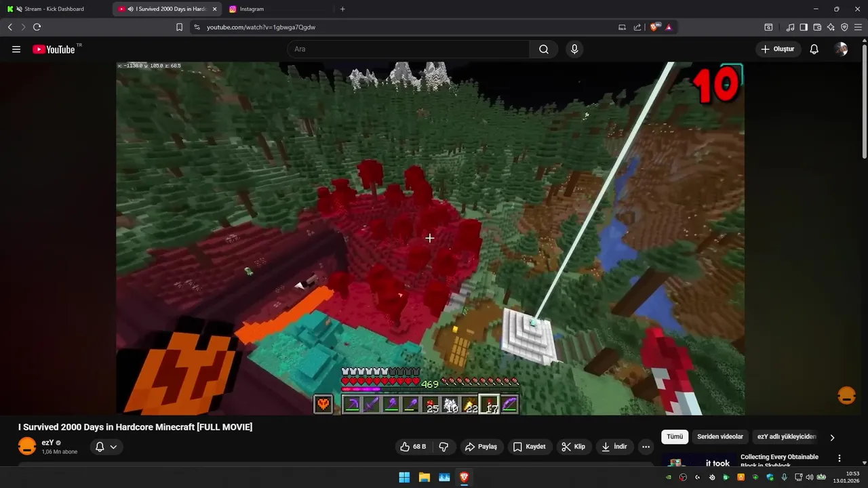The height and width of the screenshot is (488, 868).
Task: Open Windows Security shield tray icon
Action: click(770, 477)
